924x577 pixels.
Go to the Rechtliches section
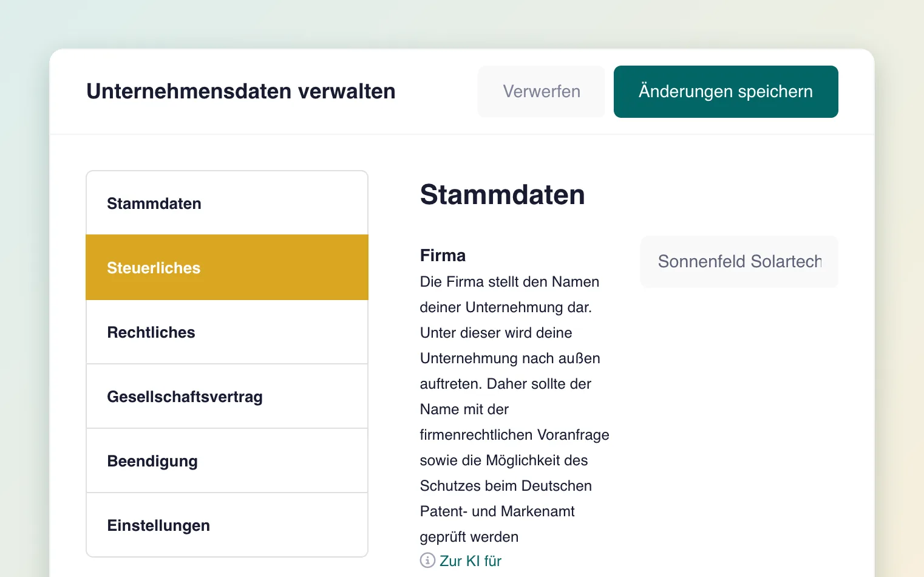(x=227, y=332)
